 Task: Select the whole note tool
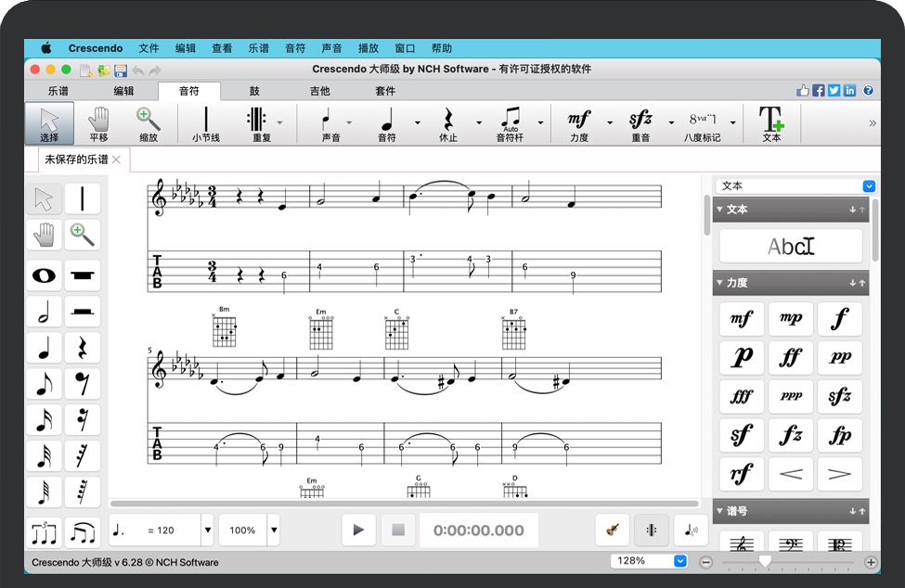coord(44,275)
